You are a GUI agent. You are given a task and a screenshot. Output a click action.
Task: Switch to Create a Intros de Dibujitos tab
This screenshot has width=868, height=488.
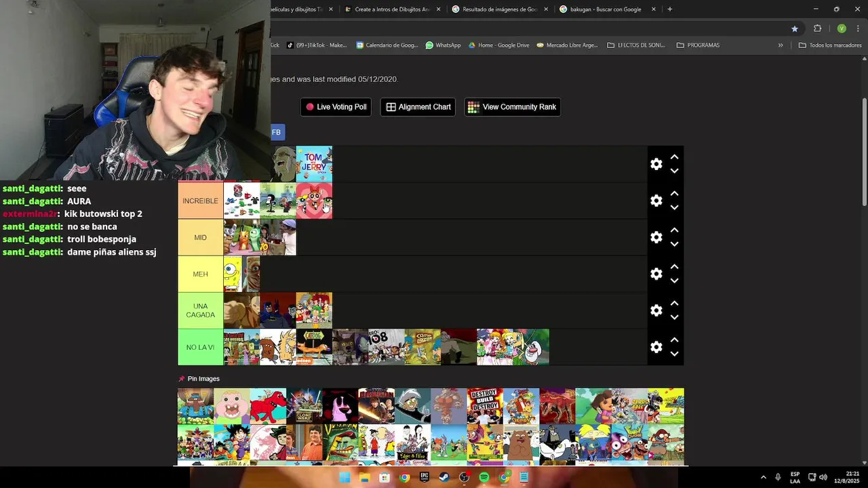tap(393, 9)
